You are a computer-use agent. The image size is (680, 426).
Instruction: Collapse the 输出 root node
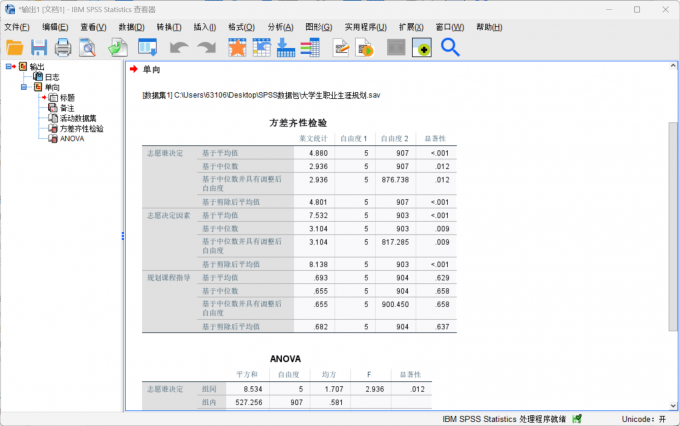(9, 66)
